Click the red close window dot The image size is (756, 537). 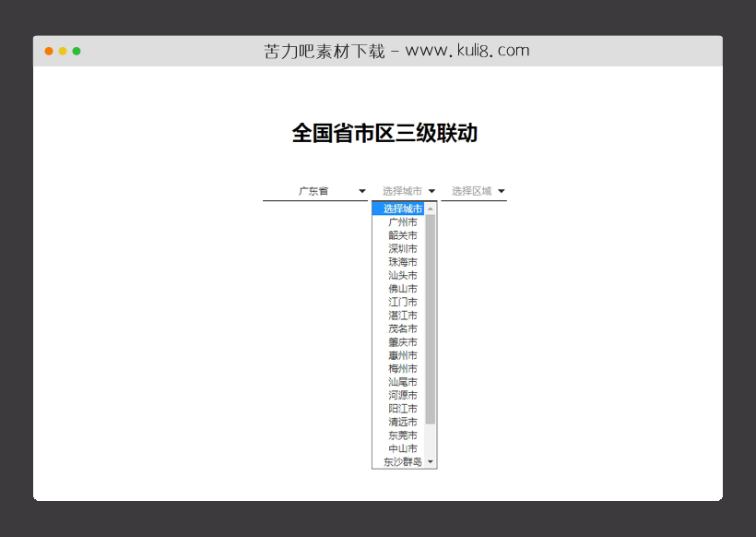(48, 51)
